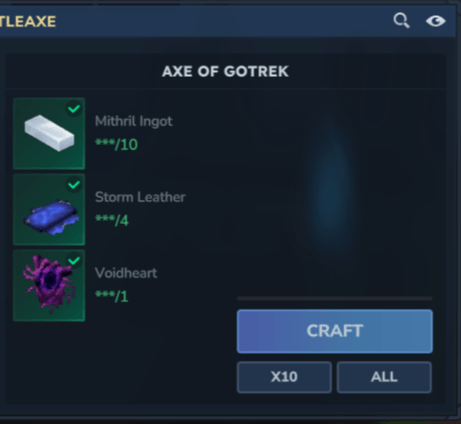Select the Storm Leather item icon

point(49,209)
